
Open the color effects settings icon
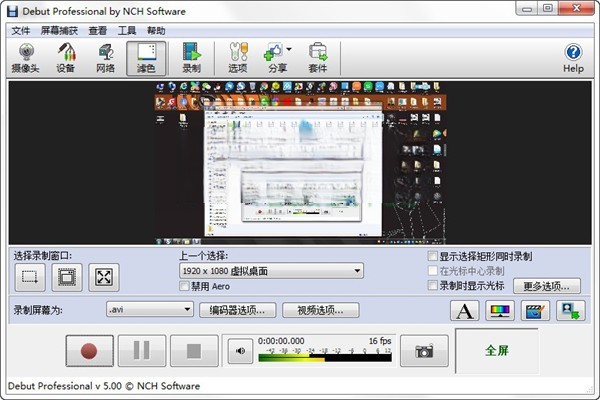[500, 310]
